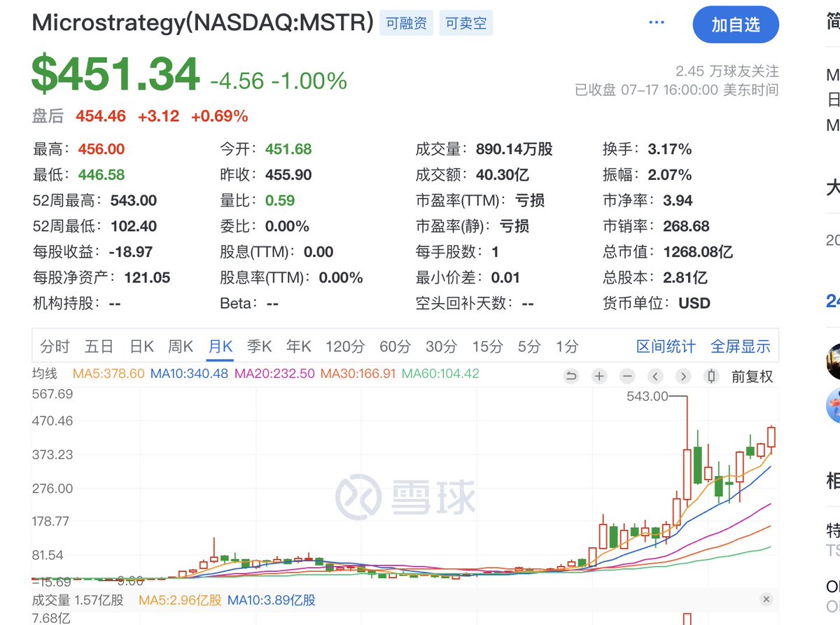Switch to the 季K chart tab
This screenshot has width=840, height=625.
pos(259,346)
